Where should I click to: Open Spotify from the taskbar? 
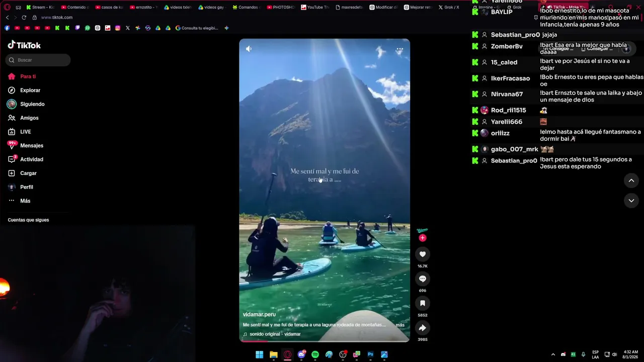click(315, 354)
